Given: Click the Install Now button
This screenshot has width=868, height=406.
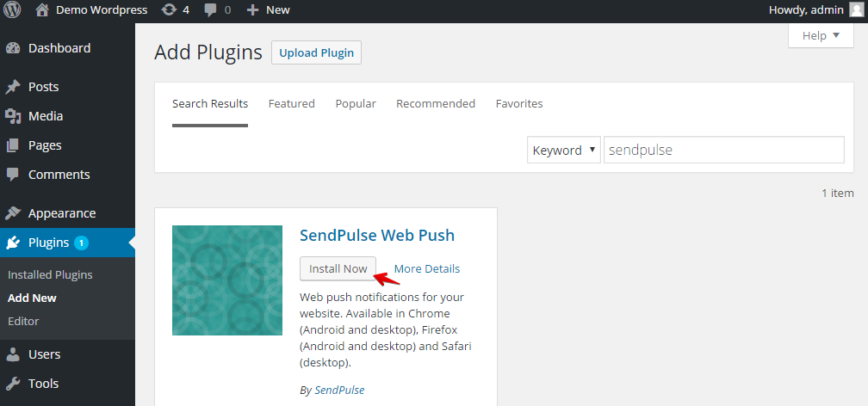Looking at the screenshot, I should tap(338, 268).
